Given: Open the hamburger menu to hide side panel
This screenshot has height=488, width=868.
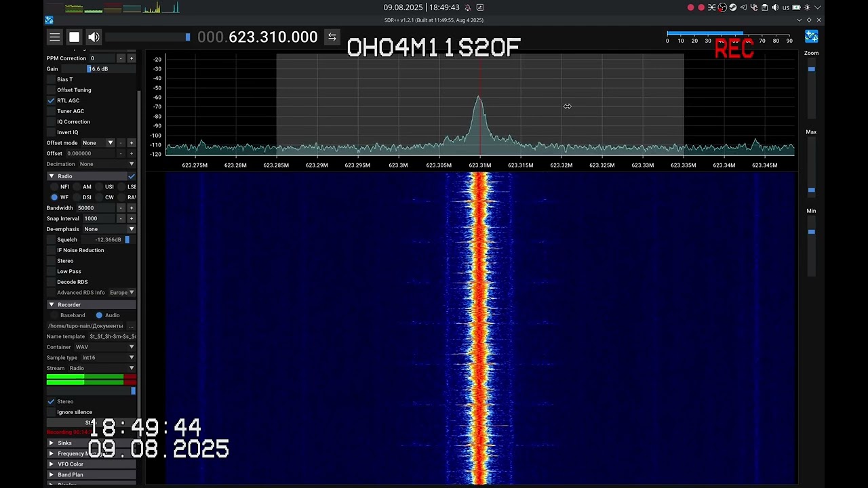Looking at the screenshot, I should pos(55,37).
